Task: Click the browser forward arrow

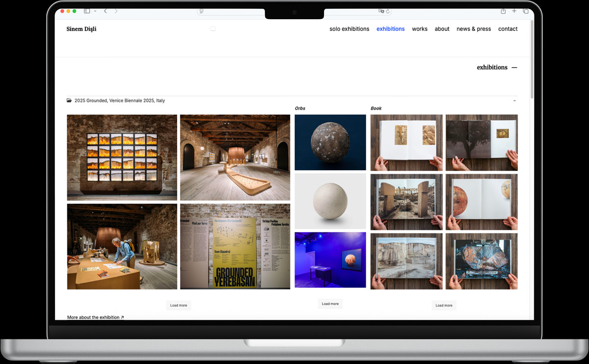Action: tap(116, 11)
